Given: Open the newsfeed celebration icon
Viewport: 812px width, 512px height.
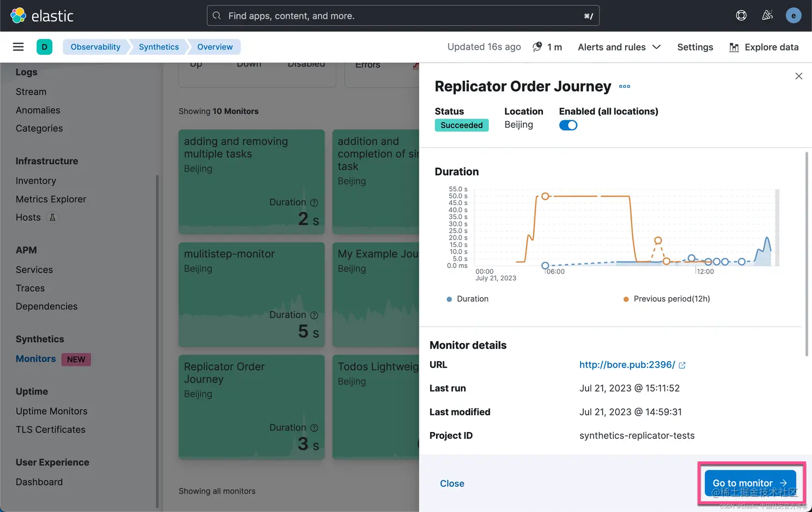Looking at the screenshot, I should [x=767, y=16].
